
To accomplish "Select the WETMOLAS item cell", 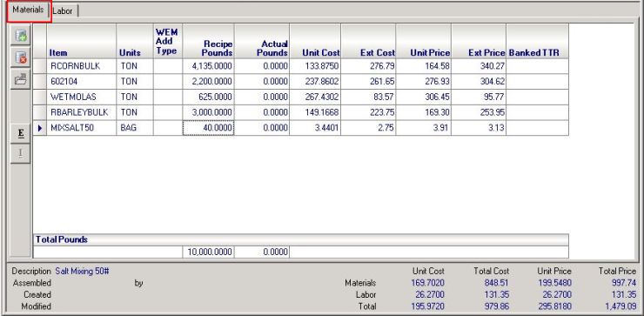I will [x=82, y=97].
